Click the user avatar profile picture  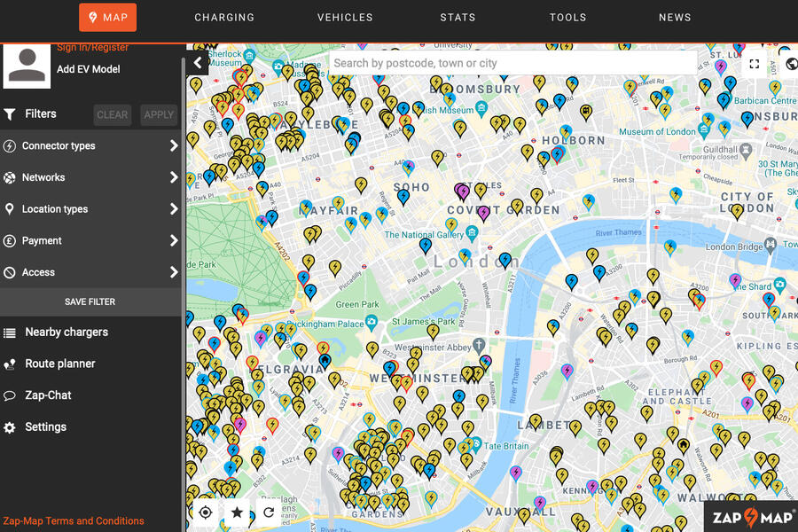[x=27, y=64]
